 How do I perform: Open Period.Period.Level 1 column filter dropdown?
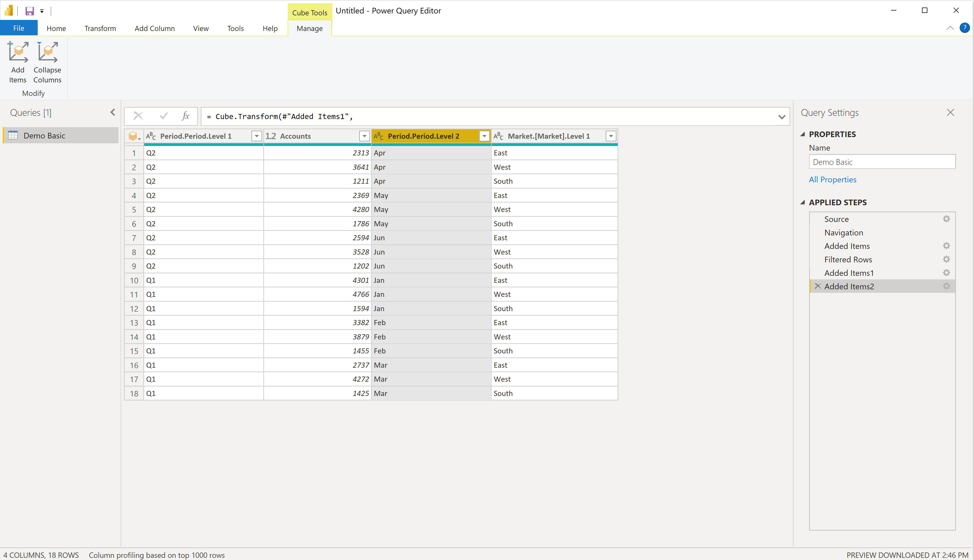257,136
